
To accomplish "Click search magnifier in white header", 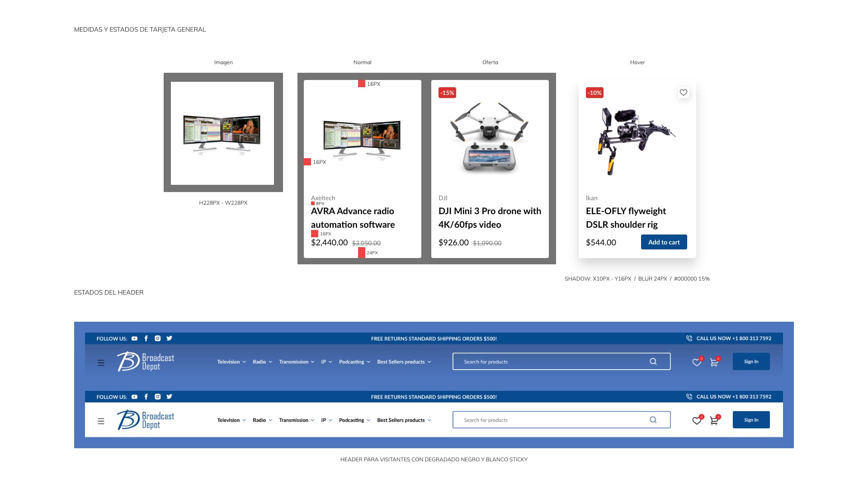I will coord(653,420).
